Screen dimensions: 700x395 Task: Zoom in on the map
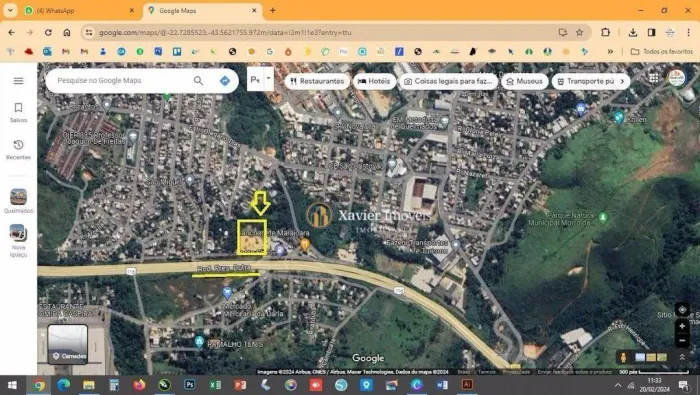pyautogui.click(x=682, y=326)
